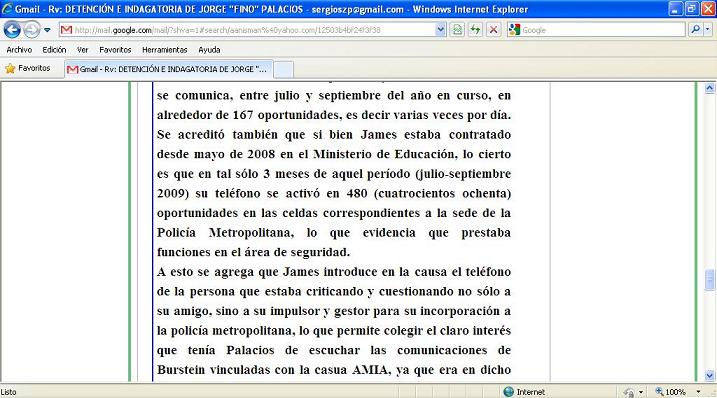
Task: Click the Refresh page icon
Action: point(475,30)
